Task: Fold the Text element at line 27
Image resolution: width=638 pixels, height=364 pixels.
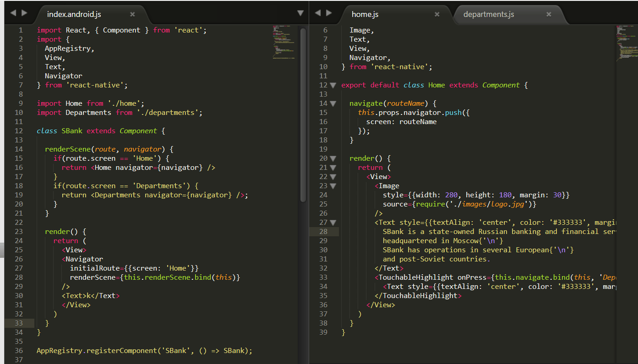Action: pyautogui.click(x=333, y=223)
